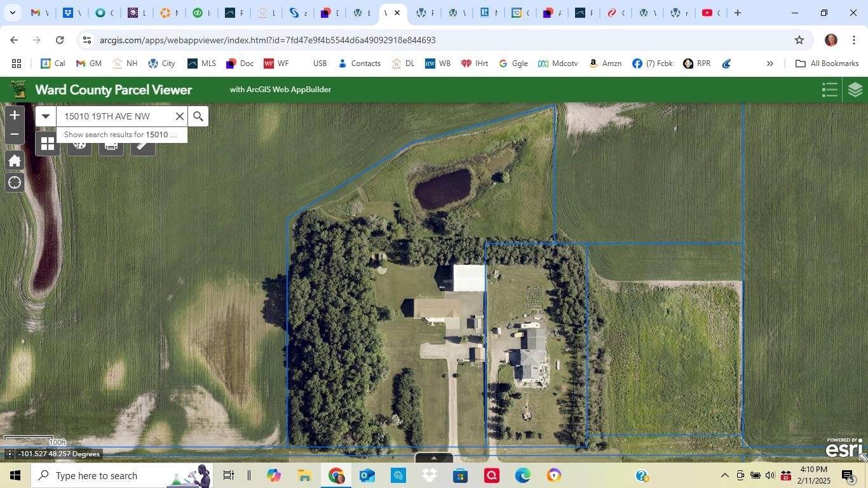The height and width of the screenshot is (488, 868).
Task: Reload the current browser page
Action: point(60,40)
